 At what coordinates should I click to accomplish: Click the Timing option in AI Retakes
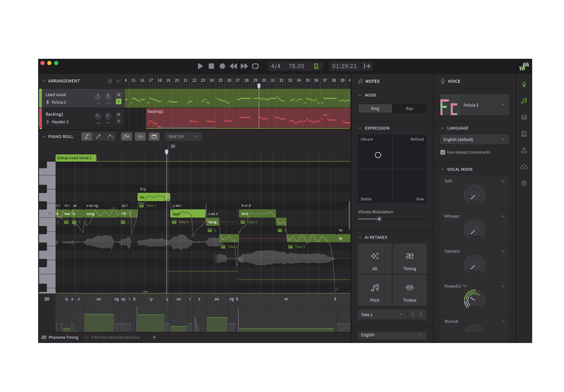(x=410, y=259)
